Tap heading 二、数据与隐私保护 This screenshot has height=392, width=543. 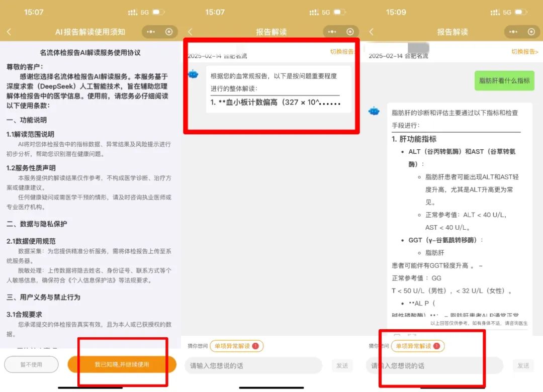(x=37, y=224)
